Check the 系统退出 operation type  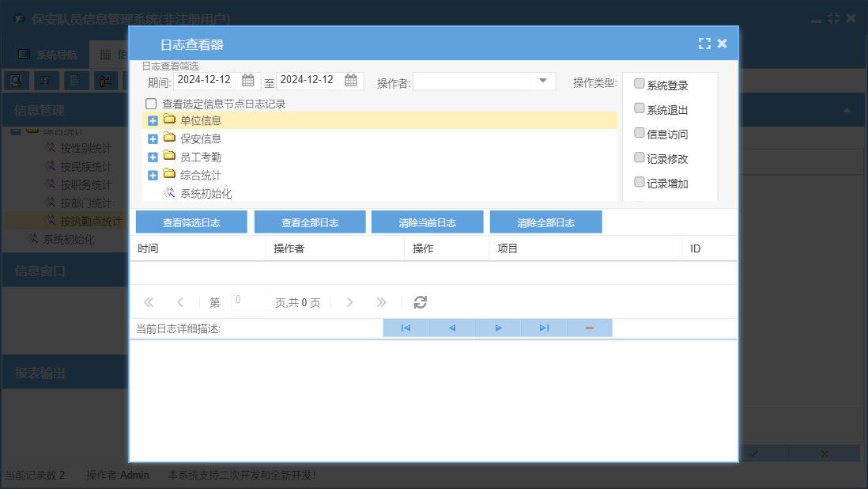tap(639, 108)
